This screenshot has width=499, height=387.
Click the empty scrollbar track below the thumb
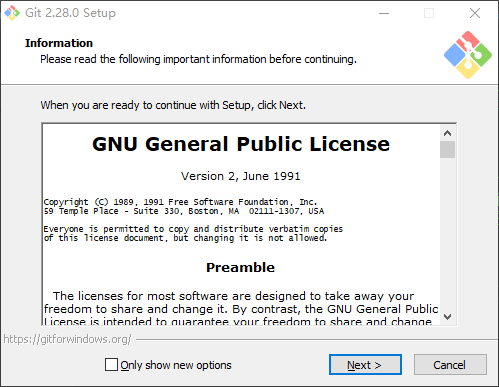[x=447, y=233]
